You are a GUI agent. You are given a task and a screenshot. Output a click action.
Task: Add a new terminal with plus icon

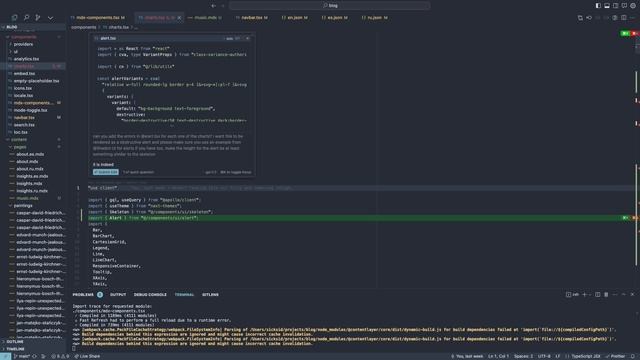[584, 295]
